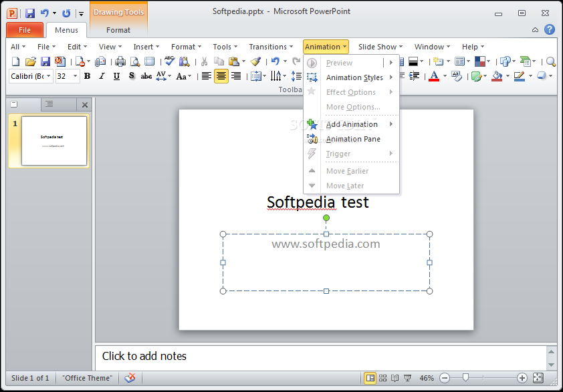Click the Find magnifying glass icon

point(550,61)
